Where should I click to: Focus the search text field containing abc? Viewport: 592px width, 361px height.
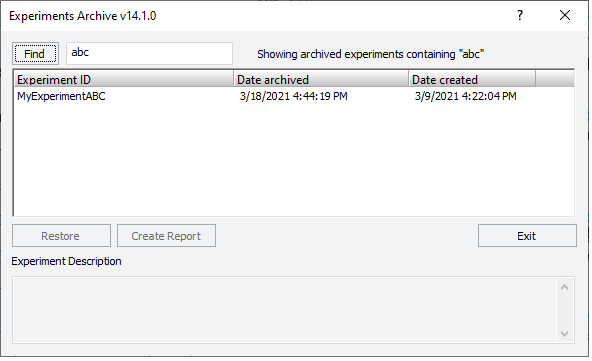[149, 53]
